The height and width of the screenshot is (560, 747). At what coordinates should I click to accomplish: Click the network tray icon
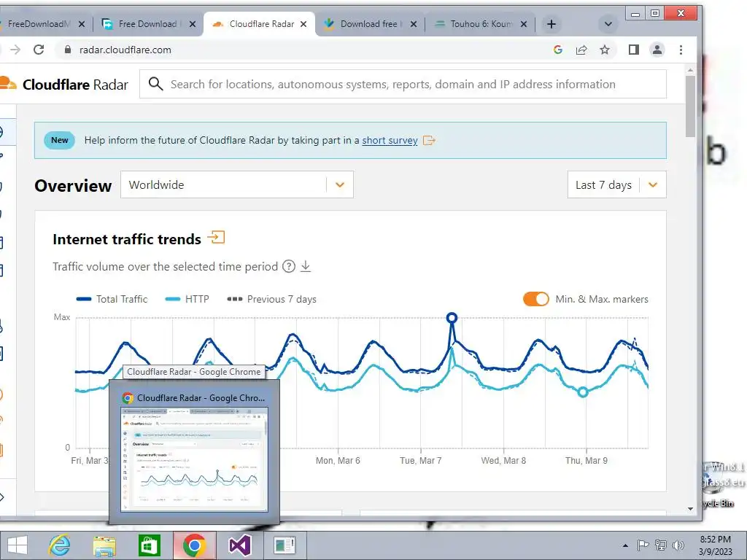pos(661,545)
